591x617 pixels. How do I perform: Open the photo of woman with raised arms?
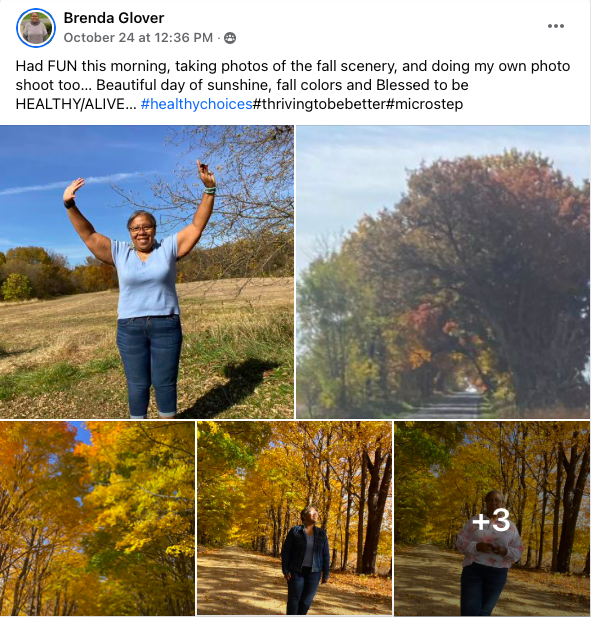click(147, 272)
